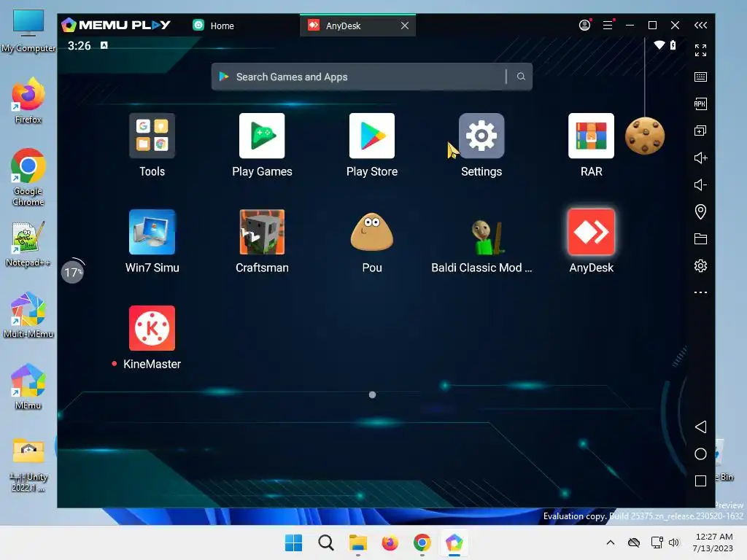Open the Play Store app

[372, 136]
